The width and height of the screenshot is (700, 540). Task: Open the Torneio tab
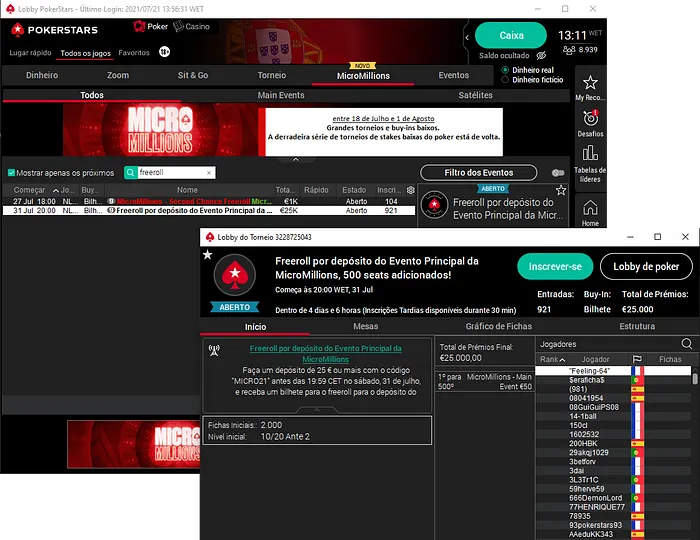coord(272,75)
